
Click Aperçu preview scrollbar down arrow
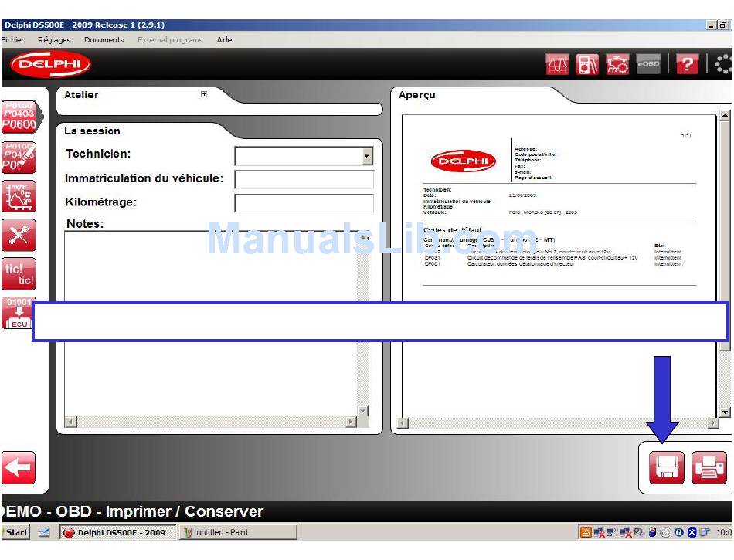725,412
